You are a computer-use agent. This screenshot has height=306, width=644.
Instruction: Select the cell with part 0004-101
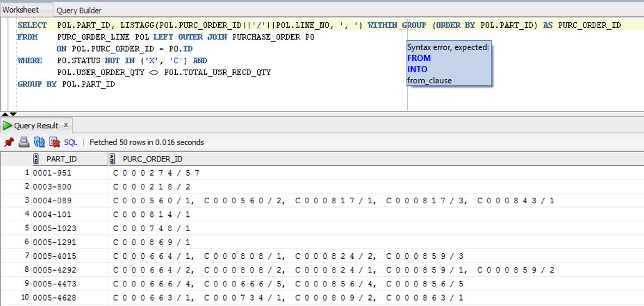70,215
